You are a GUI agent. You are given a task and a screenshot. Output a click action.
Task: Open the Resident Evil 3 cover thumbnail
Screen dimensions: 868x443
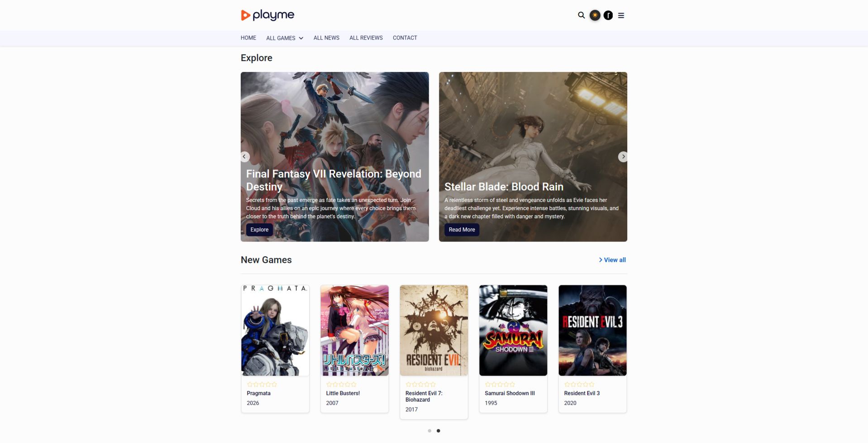(592, 330)
